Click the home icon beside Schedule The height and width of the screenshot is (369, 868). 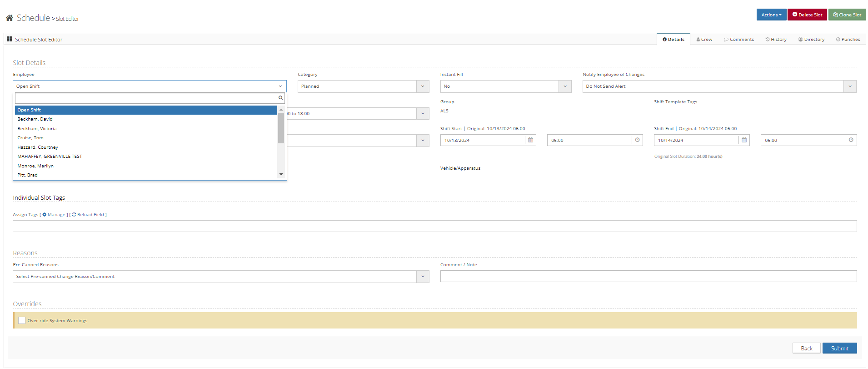tap(9, 18)
